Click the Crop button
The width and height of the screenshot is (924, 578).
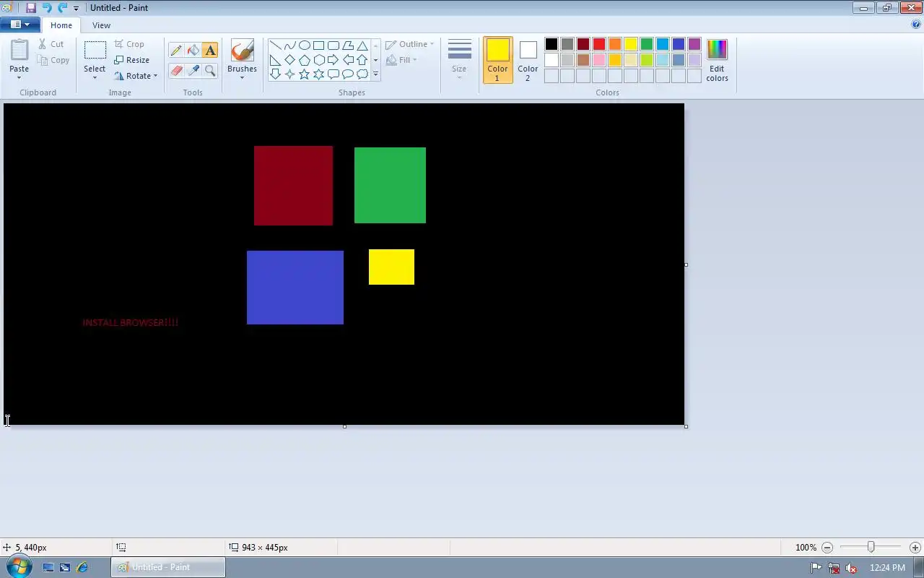click(x=130, y=44)
